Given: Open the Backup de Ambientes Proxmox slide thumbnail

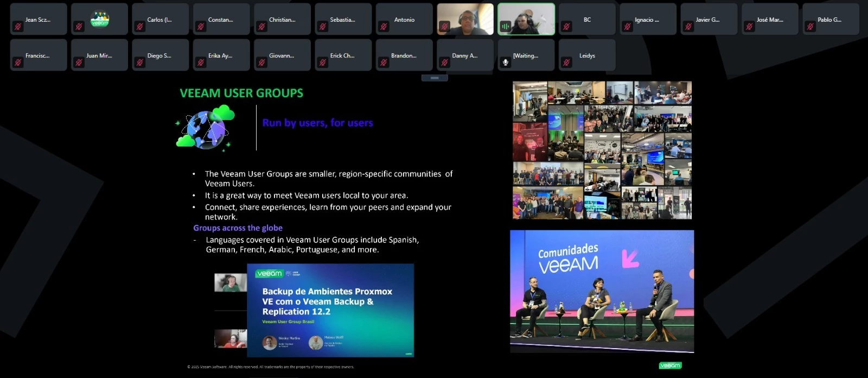Looking at the screenshot, I should (x=330, y=310).
